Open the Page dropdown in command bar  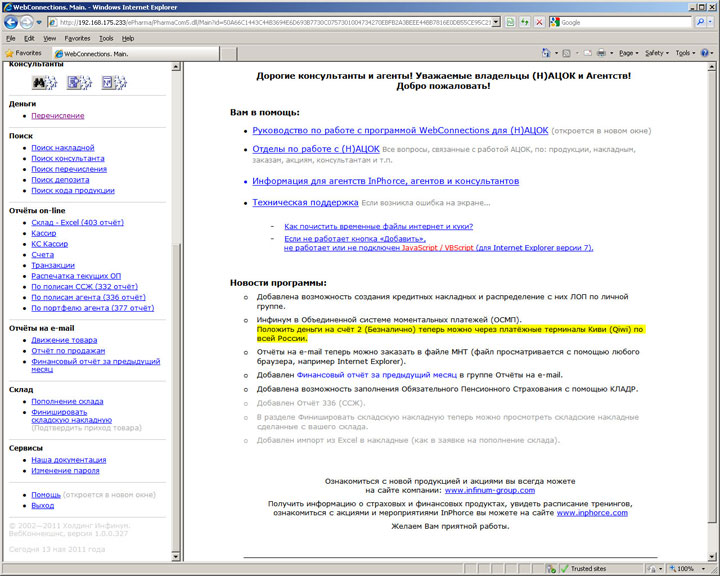tap(629, 53)
